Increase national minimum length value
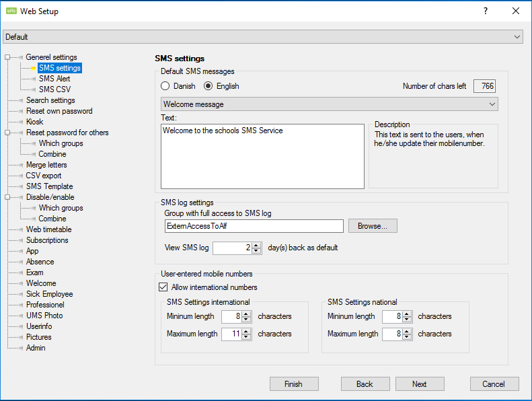 click(x=407, y=314)
